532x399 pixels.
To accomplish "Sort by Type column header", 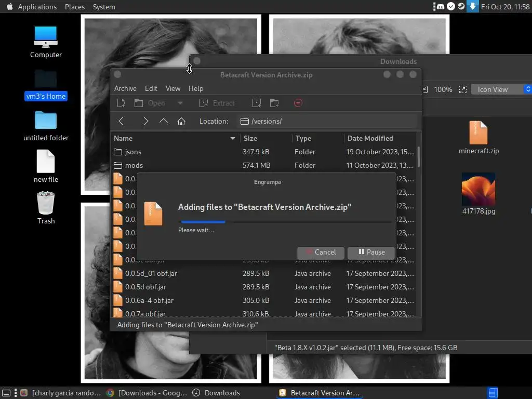I will (317, 138).
